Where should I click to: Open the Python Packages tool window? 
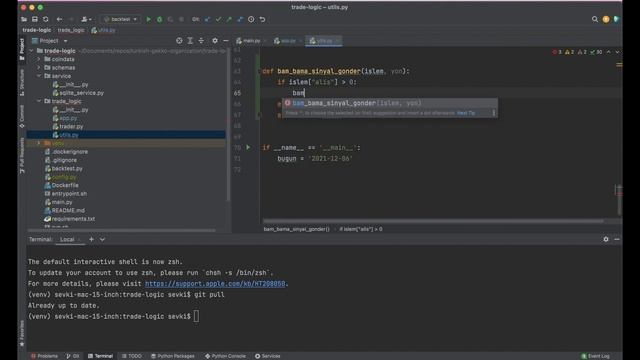(173, 356)
